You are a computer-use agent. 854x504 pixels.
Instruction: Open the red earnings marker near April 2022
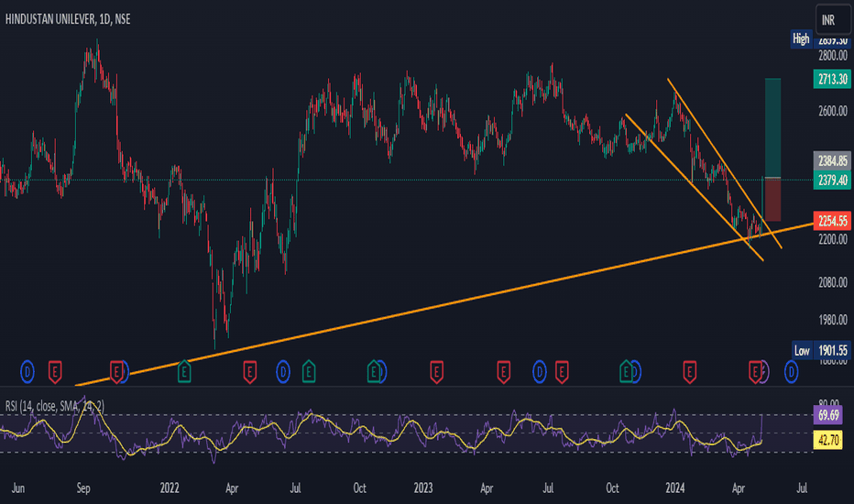pos(249,372)
